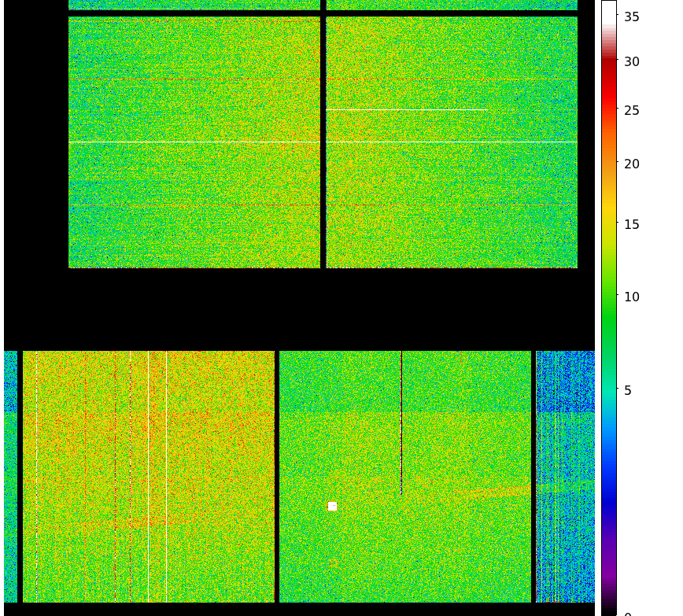The width and height of the screenshot is (683, 616).
Task: Select the 25 tick label on colorbar
Action: pyautogui.click(x=632, y=111)
